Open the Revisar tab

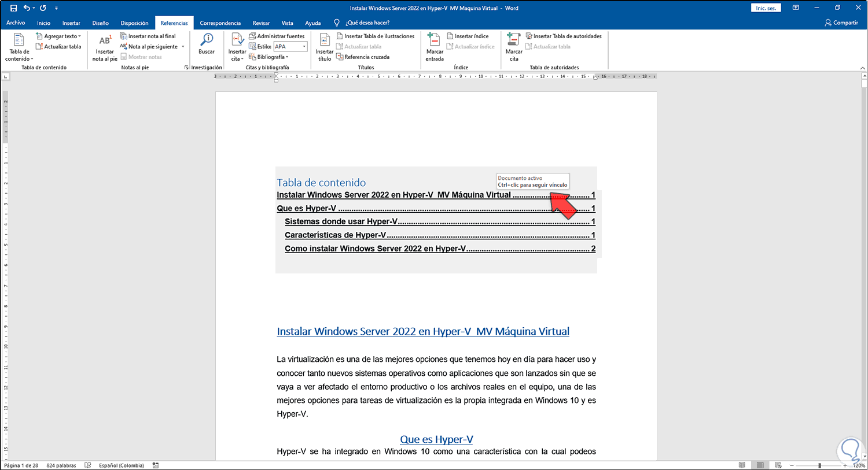tap(261, 23)
